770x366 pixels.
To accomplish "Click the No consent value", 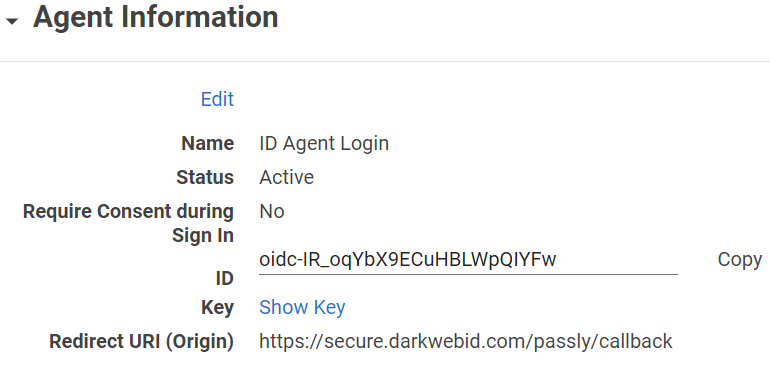I will click(272, 211).
